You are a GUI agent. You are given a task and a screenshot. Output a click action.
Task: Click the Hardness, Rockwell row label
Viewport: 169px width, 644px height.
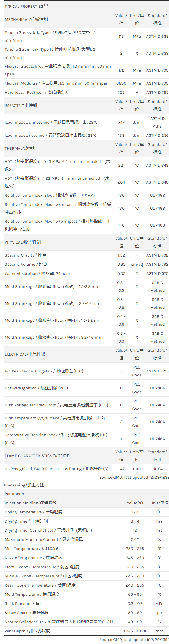(36, 92)
